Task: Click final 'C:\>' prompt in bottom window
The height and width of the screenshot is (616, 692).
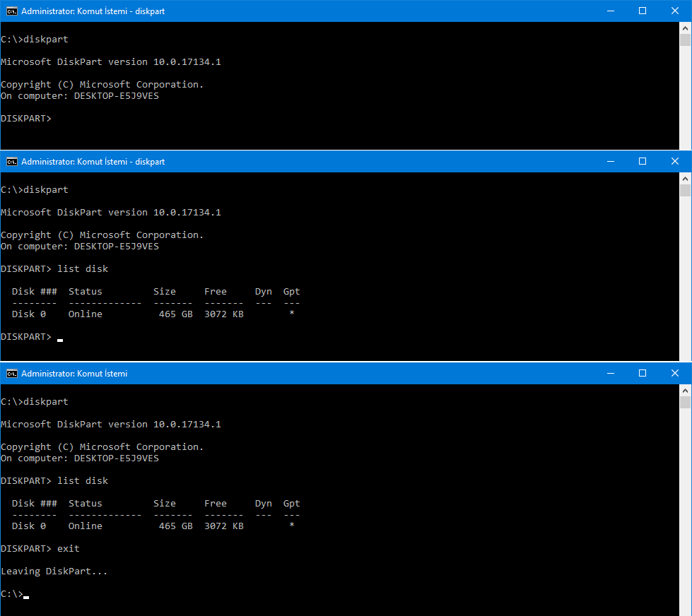Action: (12, 593)
